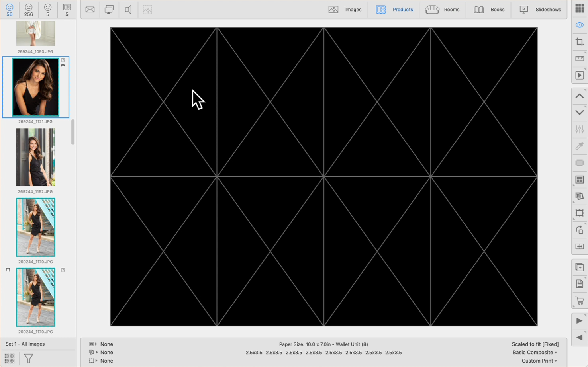
Task: Select the crop tool icon
Action: point(579,42)
